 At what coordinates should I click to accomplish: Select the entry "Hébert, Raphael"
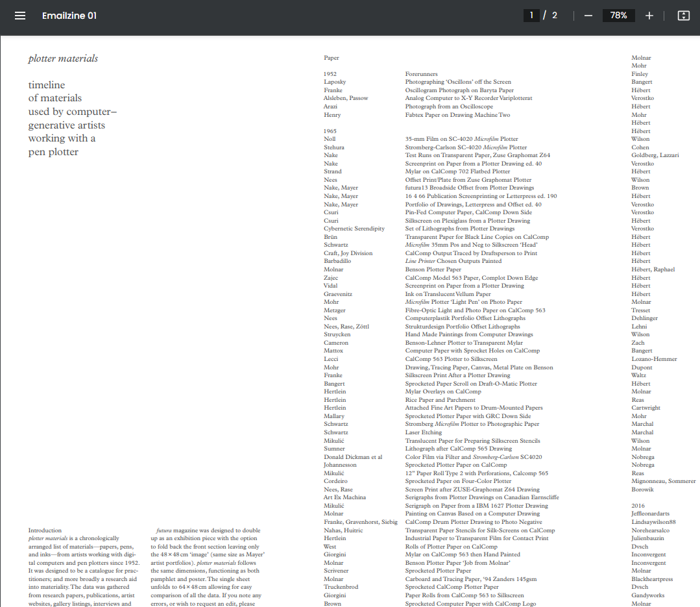(653, 269)
